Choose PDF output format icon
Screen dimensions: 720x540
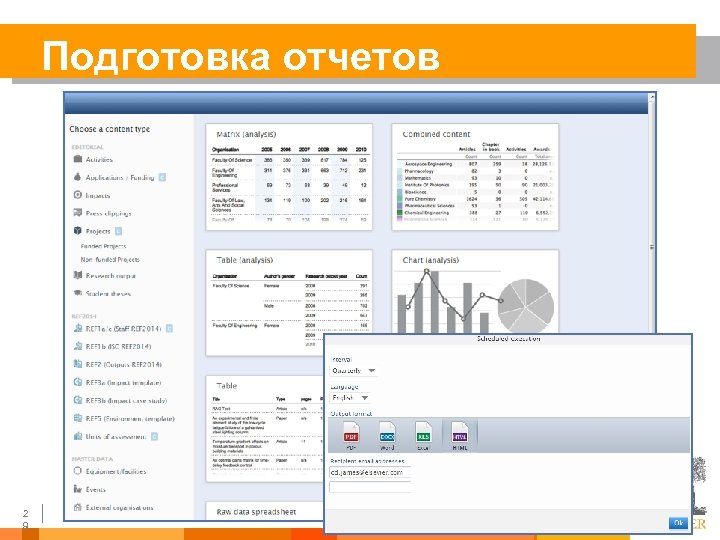[351, 435]
